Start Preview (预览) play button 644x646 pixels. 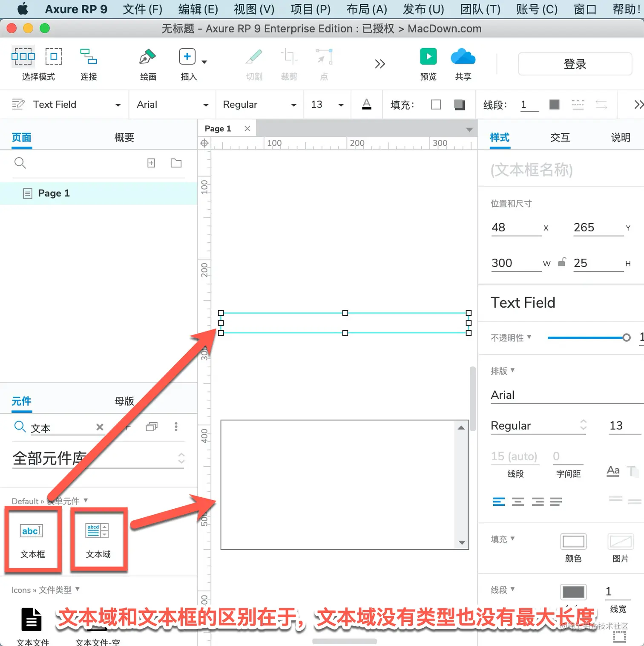(x=428, y=56)
